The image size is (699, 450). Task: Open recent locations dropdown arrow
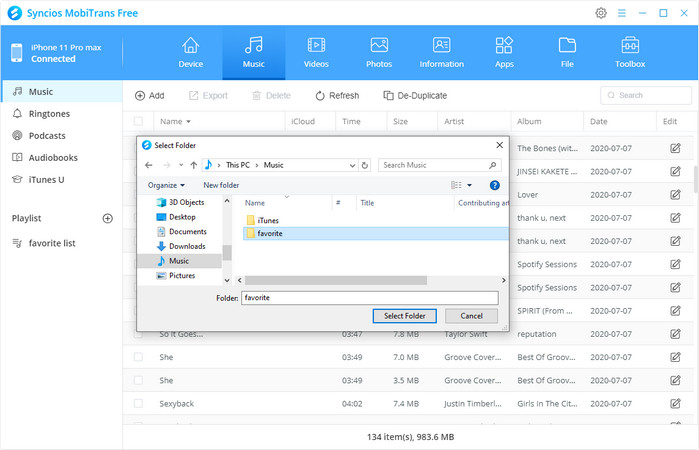coord(181,165)
